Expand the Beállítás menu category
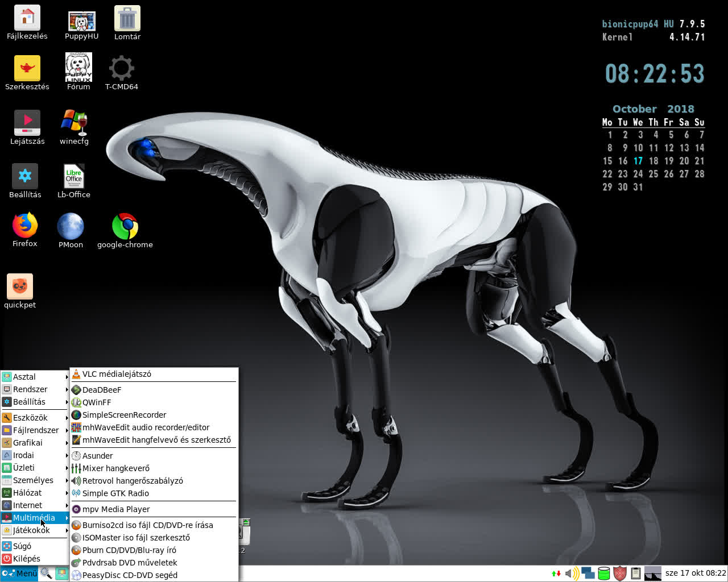This screenshot has height=582, width=728. point(35,402)
